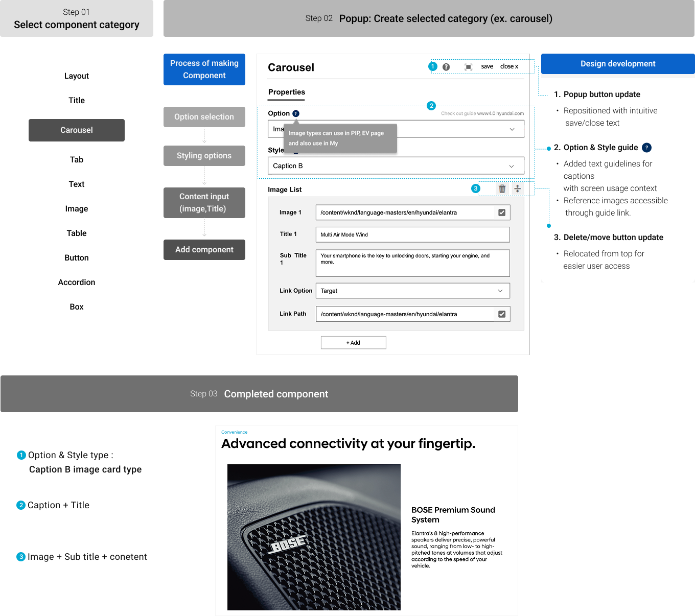The width and height of the screenshot is (695, 616).
Task: Click the Title 1 input field
Action: click(412, 234)
